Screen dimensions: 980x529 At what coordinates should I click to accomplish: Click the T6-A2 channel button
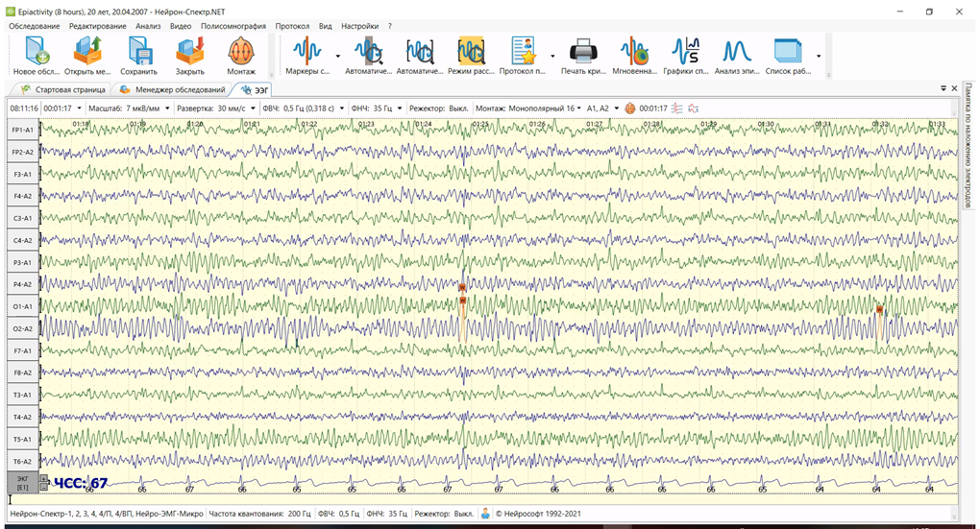coord(22,462)
